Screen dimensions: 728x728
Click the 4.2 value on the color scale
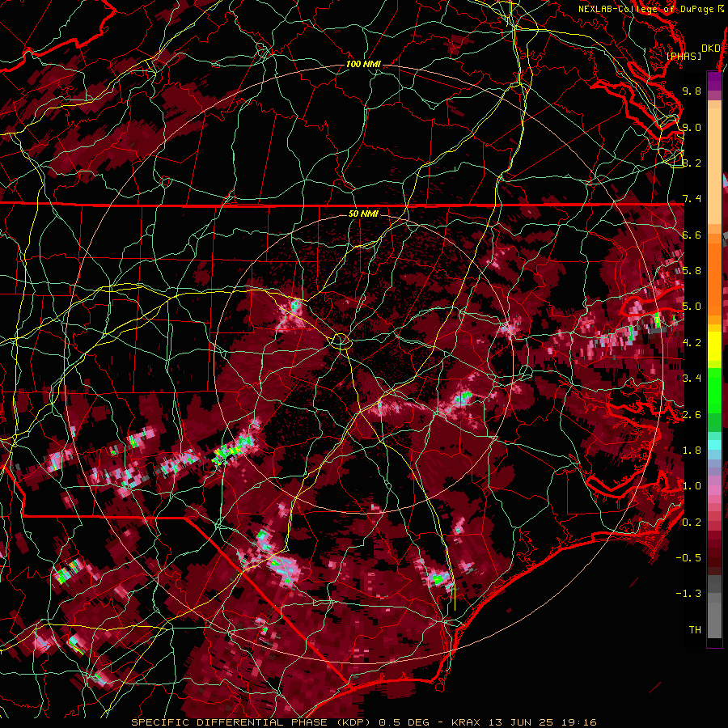[x=692, y=343]
